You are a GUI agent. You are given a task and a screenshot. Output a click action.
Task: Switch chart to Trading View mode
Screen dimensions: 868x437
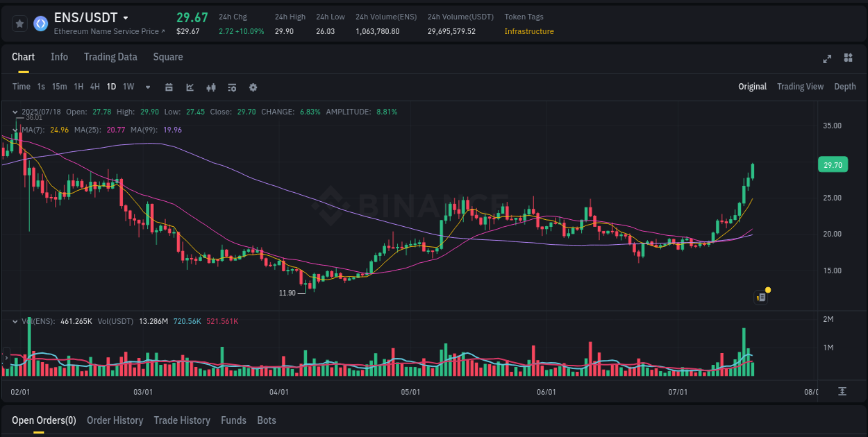pos(800,86)
